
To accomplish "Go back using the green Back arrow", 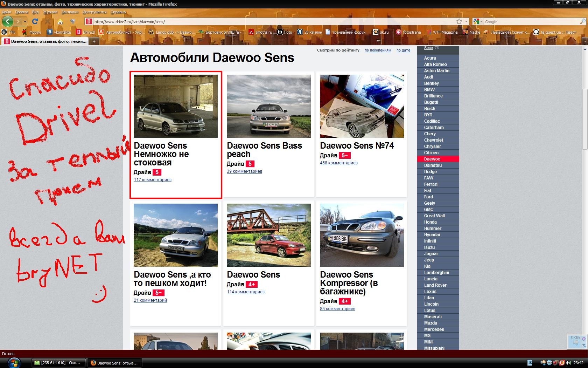I will click(x=7, y=21).
